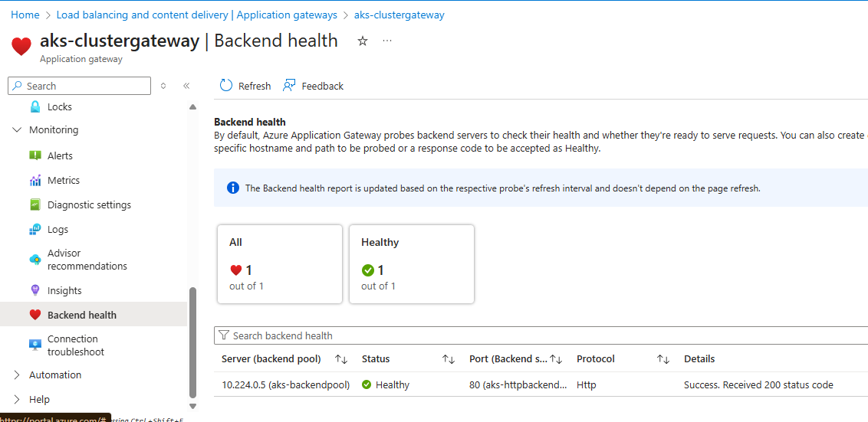Click the green Healthy status icon in table row
Image resolution: width=868 pixels, height=422 pixels.
coord(367,385)
